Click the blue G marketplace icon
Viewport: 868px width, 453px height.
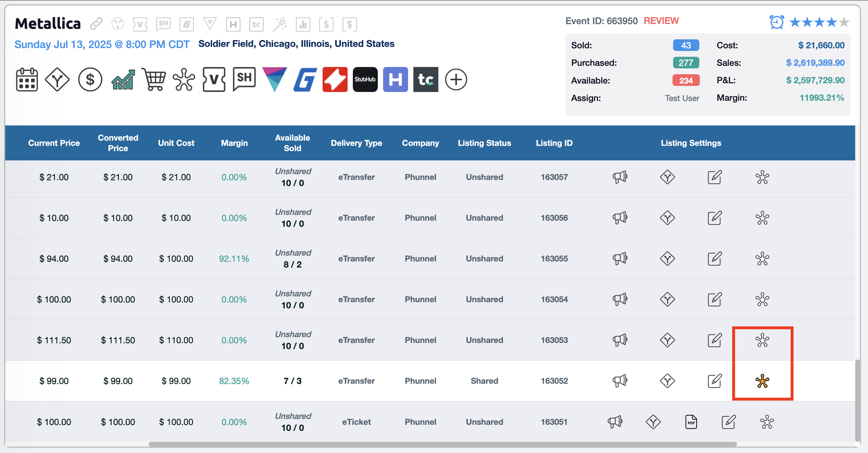[x=305, y=79]
